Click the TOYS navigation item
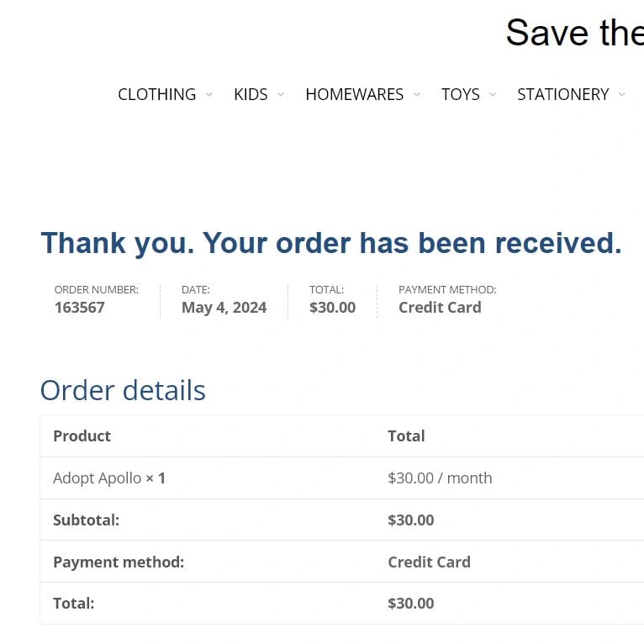Viewport: 644px width, 644px height. (x=460, y=94)
